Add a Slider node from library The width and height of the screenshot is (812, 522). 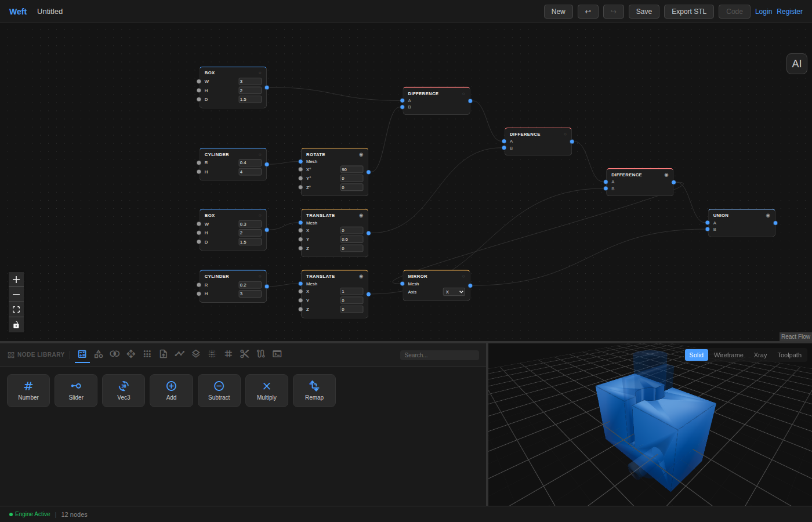[x=76, y=391]
